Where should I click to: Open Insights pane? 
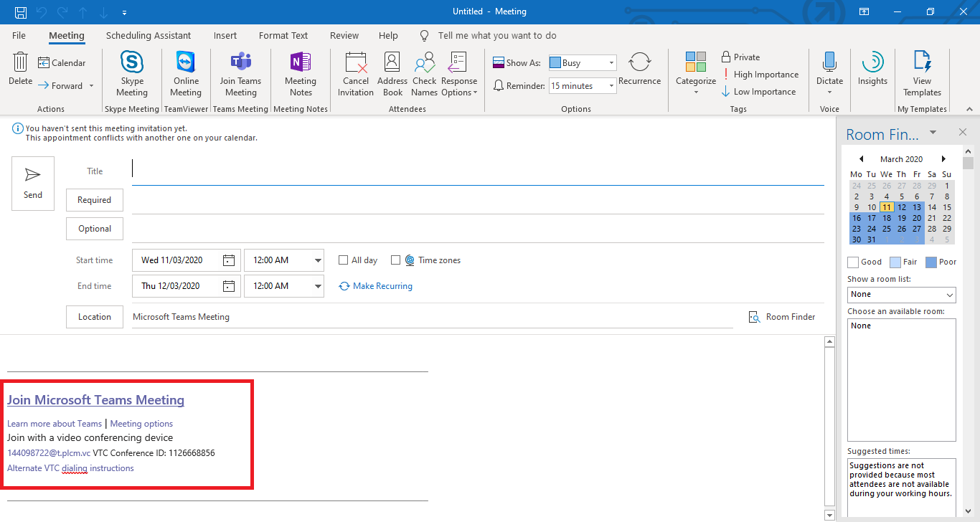[x=872, y=69]
